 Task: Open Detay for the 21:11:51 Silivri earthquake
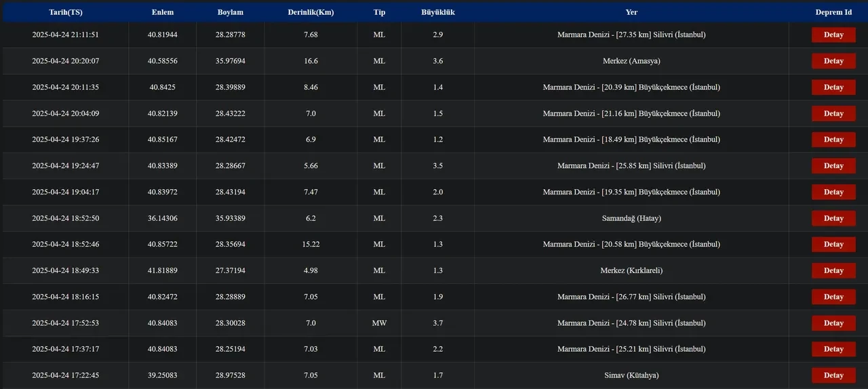click(x=833, y=35)
